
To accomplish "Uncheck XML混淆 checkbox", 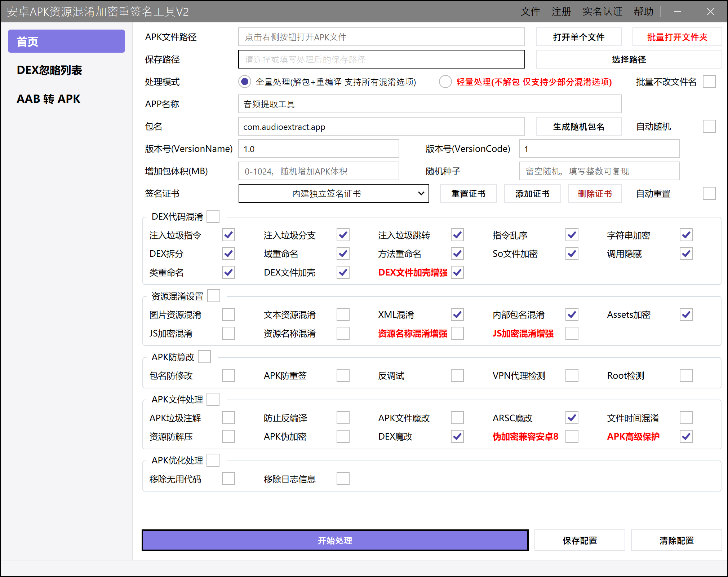I will point(457,314).
